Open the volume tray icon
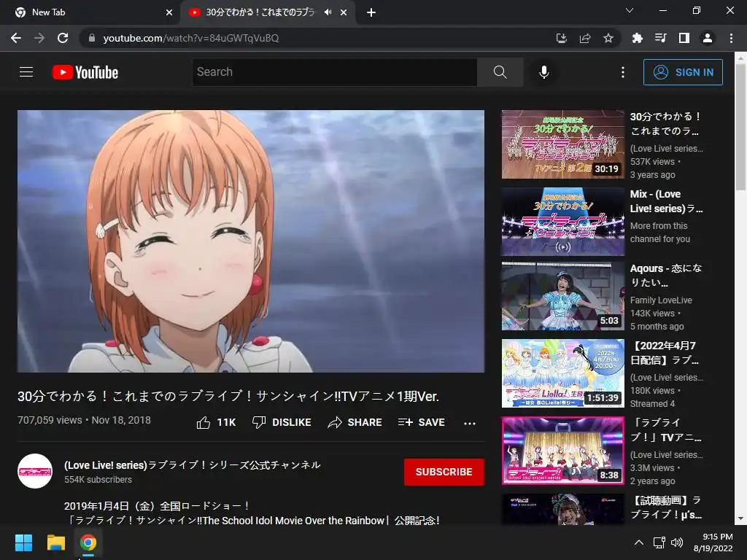Screen dimensions: 747x560 click(676, 542)
